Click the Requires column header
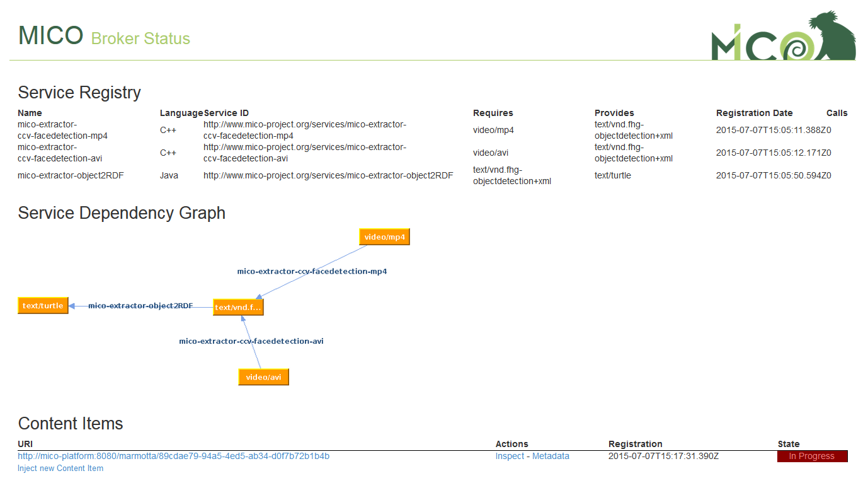The image size is (868, 483). 493,113
